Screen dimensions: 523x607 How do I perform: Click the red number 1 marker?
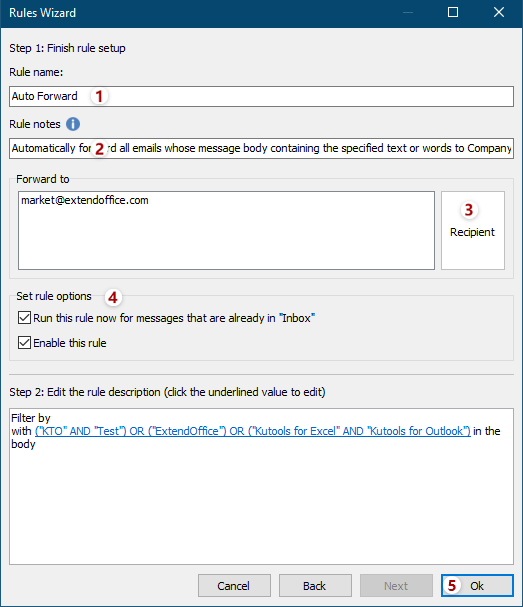[x=99, y=96]
